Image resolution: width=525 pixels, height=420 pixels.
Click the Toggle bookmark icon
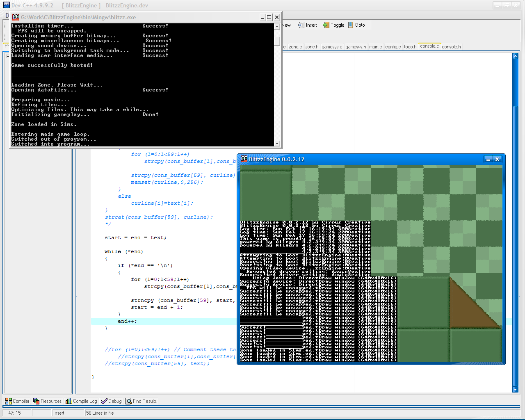pyautogui.click(x=326, y=25)
